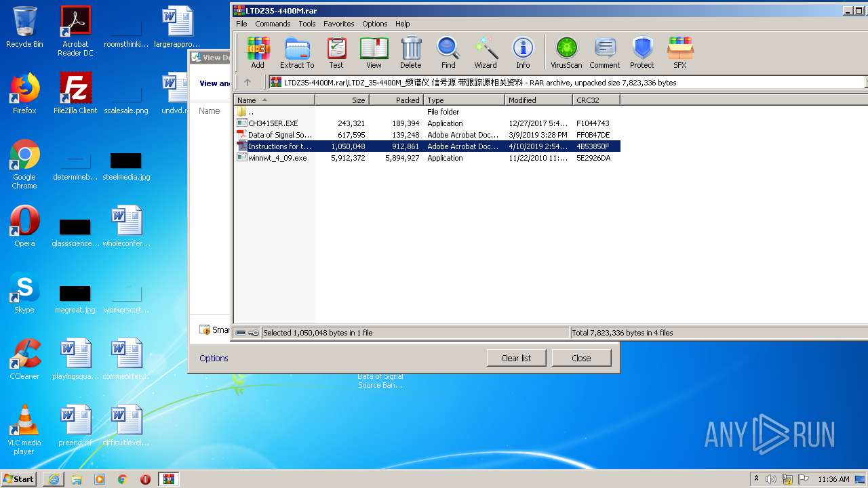Click the clock showing 11:36 AM
Screen dimensions: 868x488
(x=833, y=479)
